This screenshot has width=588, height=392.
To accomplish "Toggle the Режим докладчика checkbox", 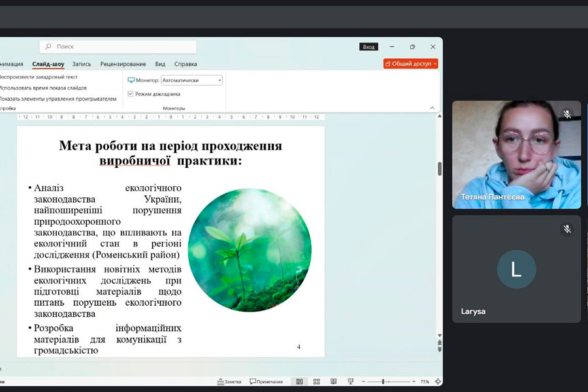I will 131,94.
